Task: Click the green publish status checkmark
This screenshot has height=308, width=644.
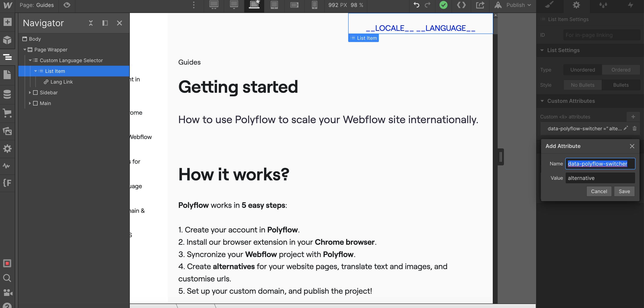Action: 444,5
